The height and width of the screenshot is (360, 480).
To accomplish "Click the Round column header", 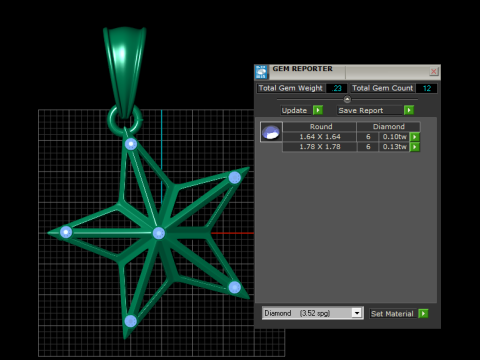I will 320,127.
